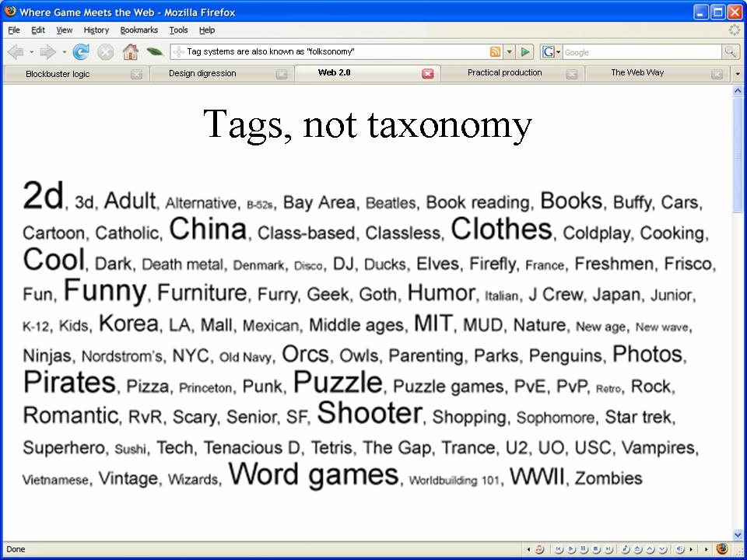Expand arrow left of the Firefox status icon
747x560 pixels.
click(x=706, y=550)
